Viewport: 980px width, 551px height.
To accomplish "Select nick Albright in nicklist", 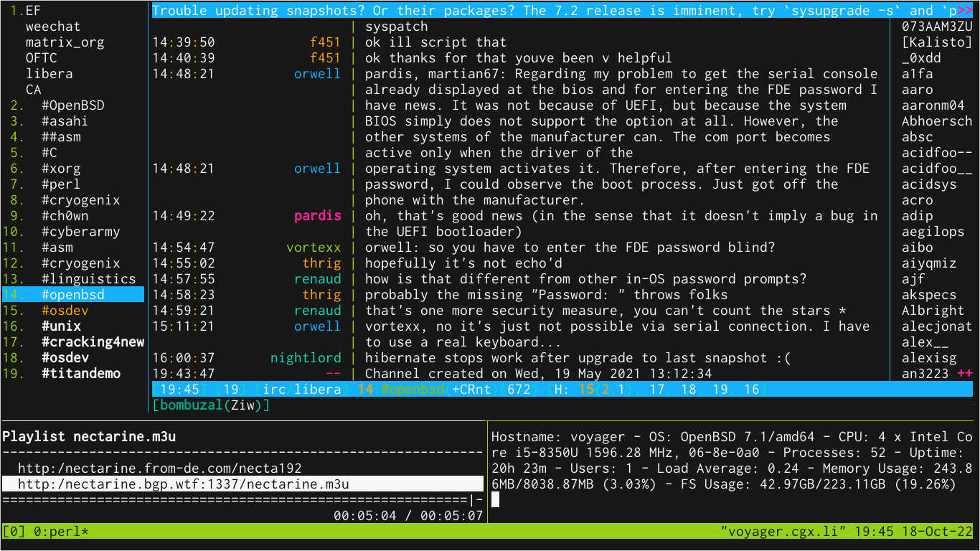I will coord(933,311).
